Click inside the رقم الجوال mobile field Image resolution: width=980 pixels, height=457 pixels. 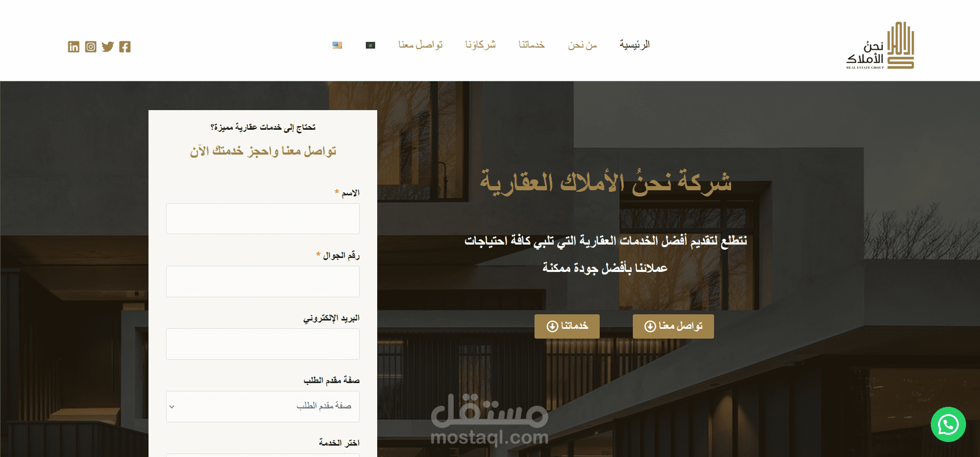click(263, 281)
